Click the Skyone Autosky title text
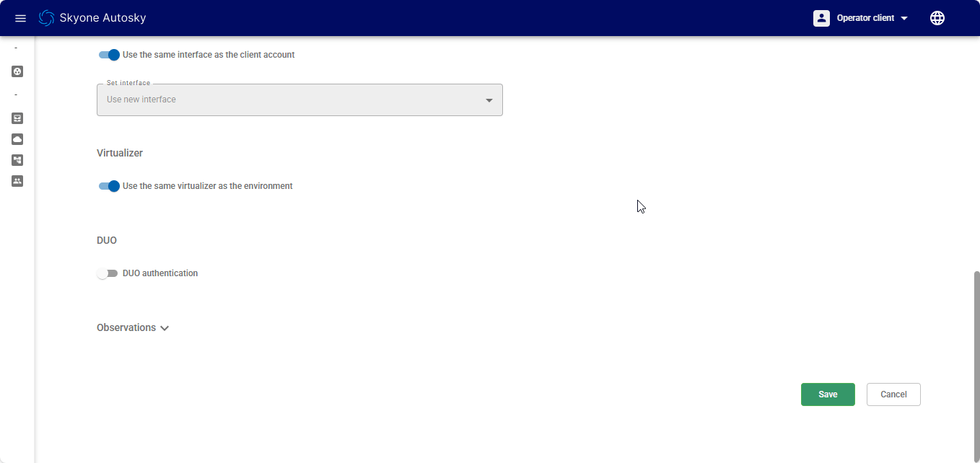The width and height of the screenshot is (980, 463). click(102, 18)
